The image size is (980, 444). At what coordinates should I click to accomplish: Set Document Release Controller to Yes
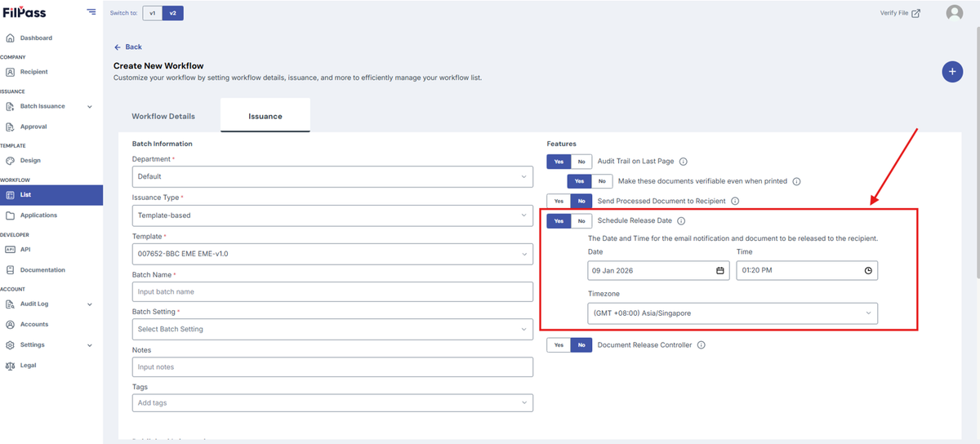click(x=559, y=345)
